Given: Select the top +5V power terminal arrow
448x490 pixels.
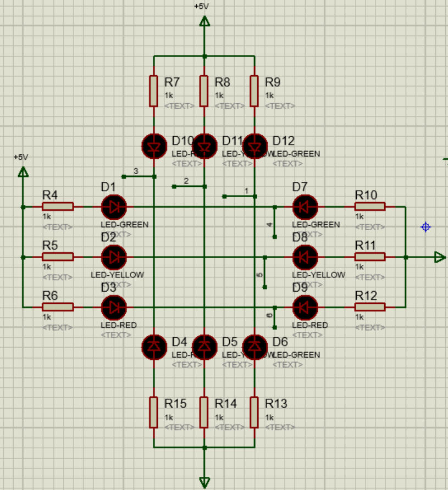Looking at the screenshot, I should click(x=204, y=21).
